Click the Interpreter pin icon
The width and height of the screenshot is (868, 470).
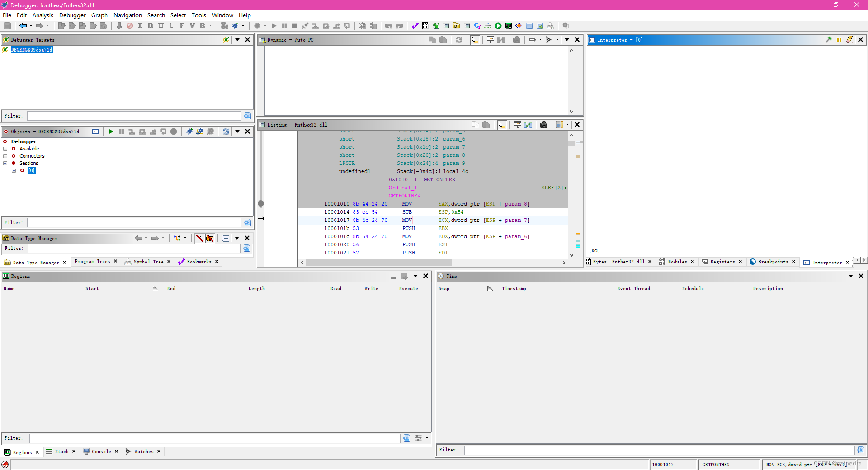point(829,40)
